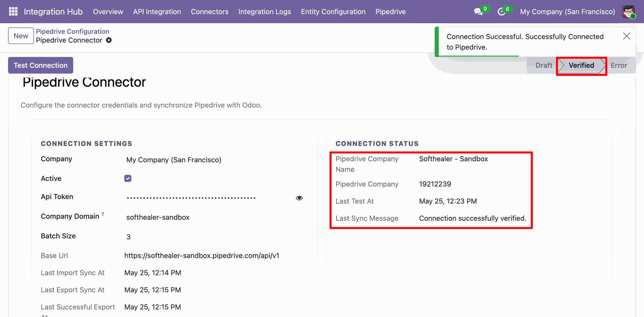Image resolution: width=644 pixels, height=317 pixels.
Task: Set status to Draft
Action: tap(543, 65)
